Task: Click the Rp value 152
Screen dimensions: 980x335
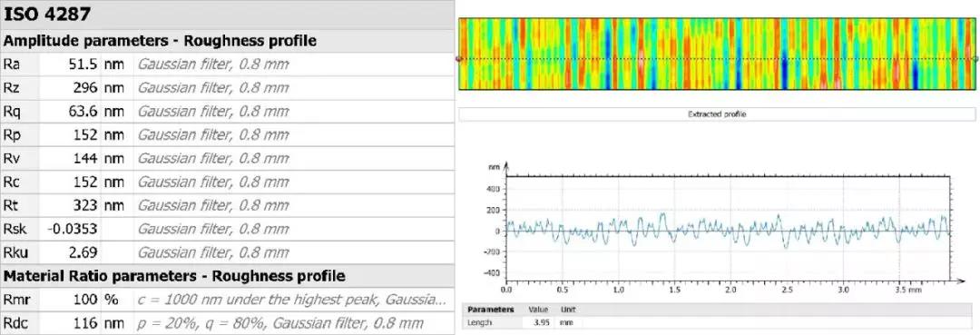Action: [x=85, y=134]
